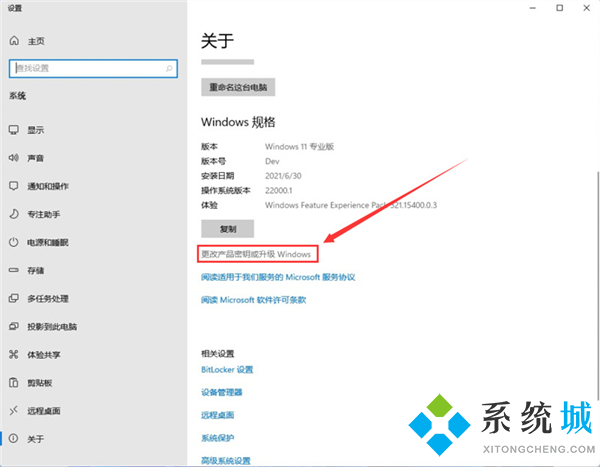This screenshot has height=467, width=600.
Task: Minimize the Settings window
Action: click(532, 8)
